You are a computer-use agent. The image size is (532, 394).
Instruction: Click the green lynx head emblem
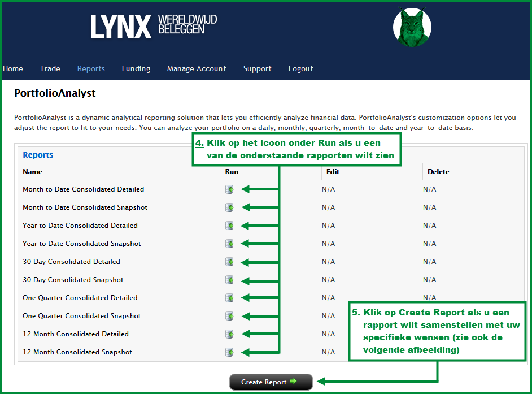(x=412, y=27)
